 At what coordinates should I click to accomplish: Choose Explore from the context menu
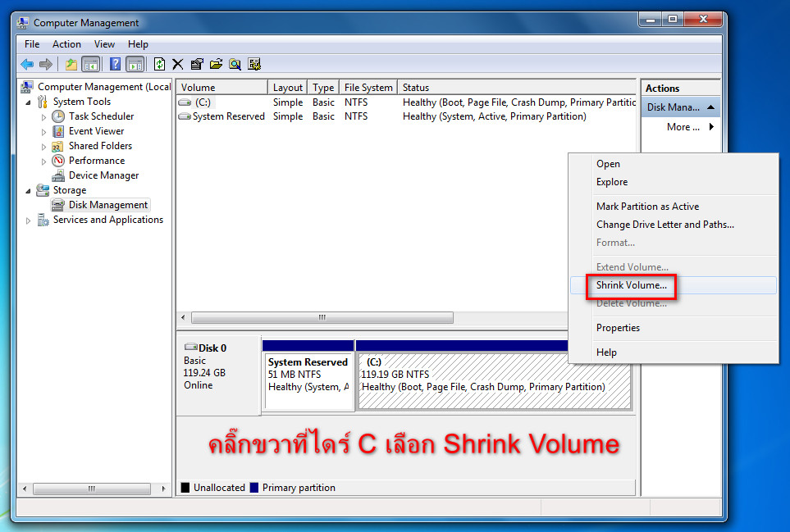coord(674,182)
